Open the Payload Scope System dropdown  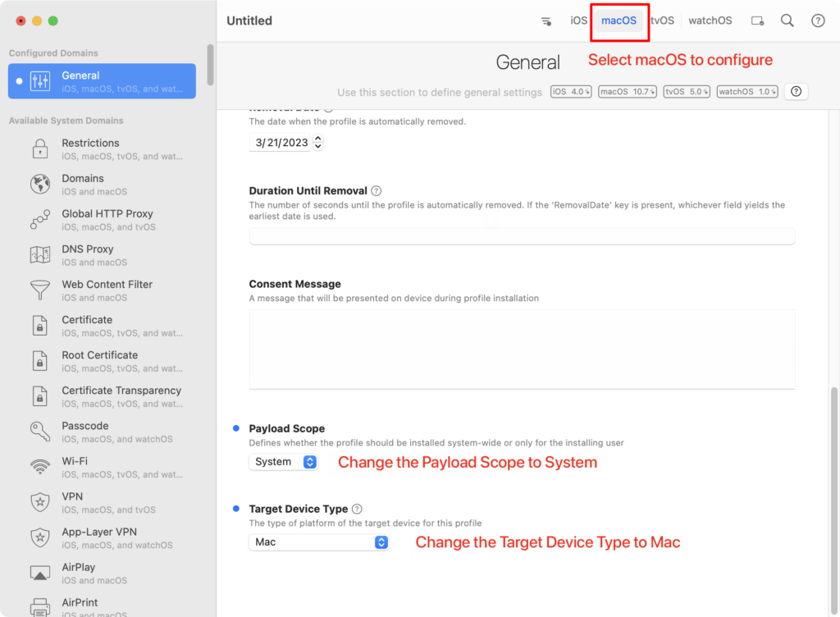pos(283,462)
